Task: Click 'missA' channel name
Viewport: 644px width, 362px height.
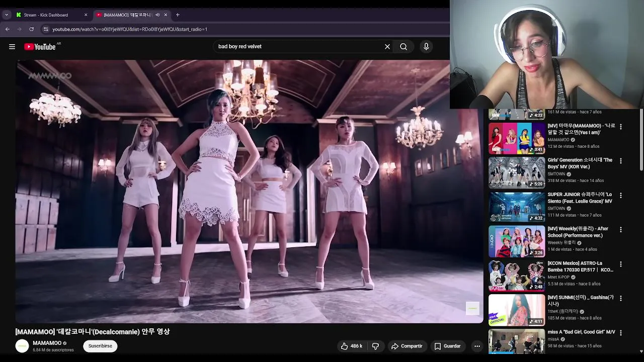Action: (x=553, y=339)
